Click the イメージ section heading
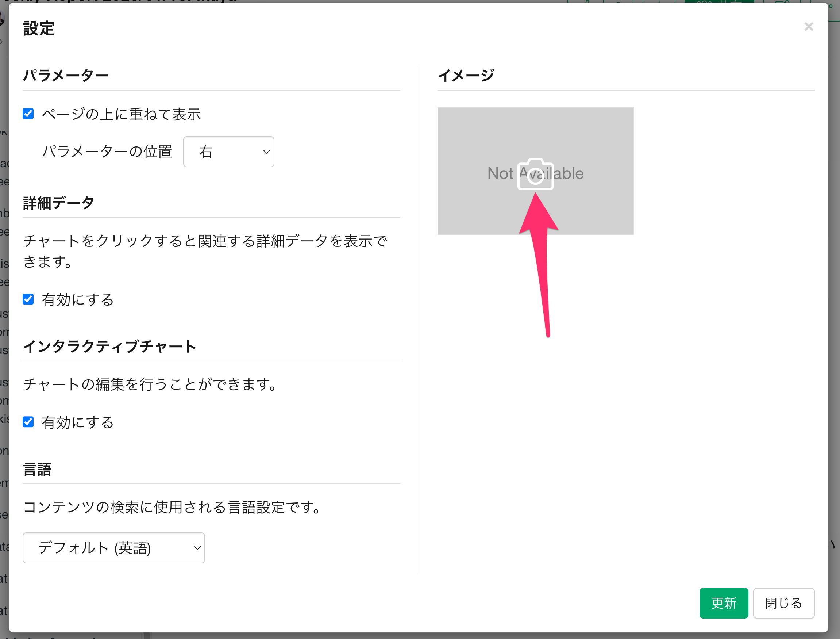This screenshot has width=840, height=639. (x=466, y=75)
